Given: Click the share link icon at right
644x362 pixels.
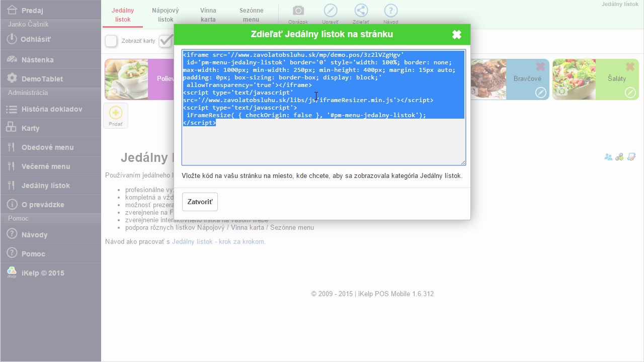Looking at the screenshot, I should [x=619, y=157].
